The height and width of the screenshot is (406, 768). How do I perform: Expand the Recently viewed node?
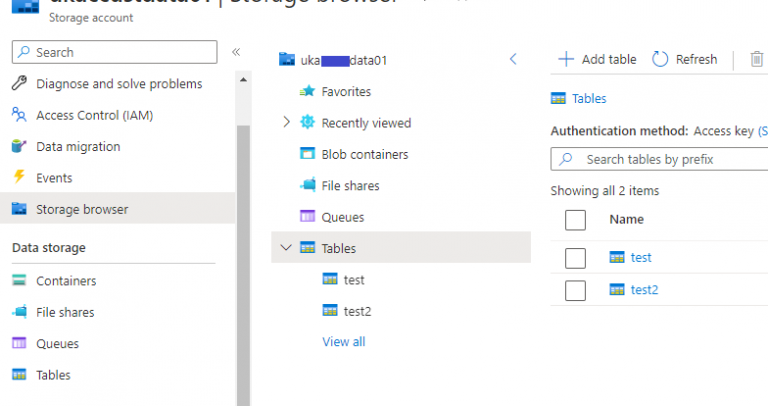pyautogui.click(x=287, y=122)
